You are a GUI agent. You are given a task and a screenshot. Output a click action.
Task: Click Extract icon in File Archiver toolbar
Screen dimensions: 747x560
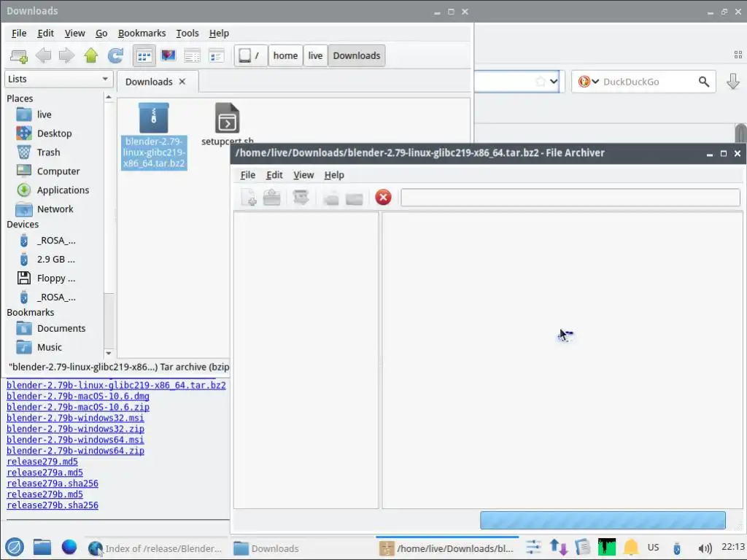[x=301, y=197]
